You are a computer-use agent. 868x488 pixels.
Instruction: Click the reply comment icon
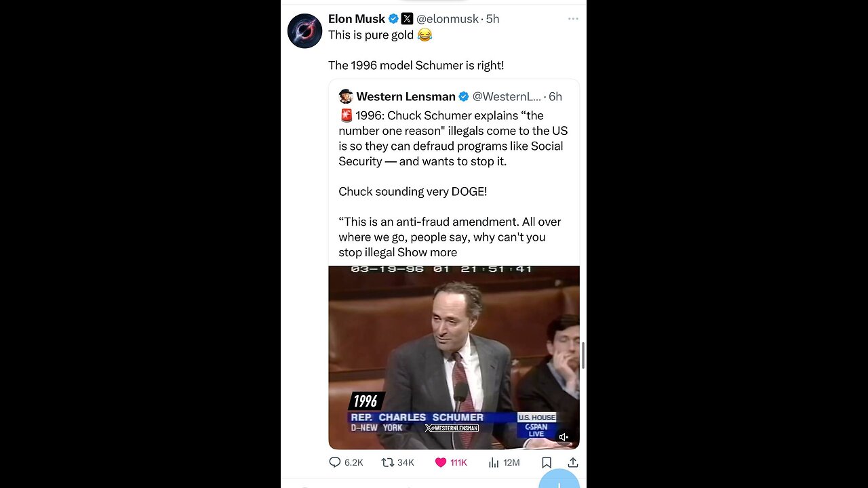(334, 462)
